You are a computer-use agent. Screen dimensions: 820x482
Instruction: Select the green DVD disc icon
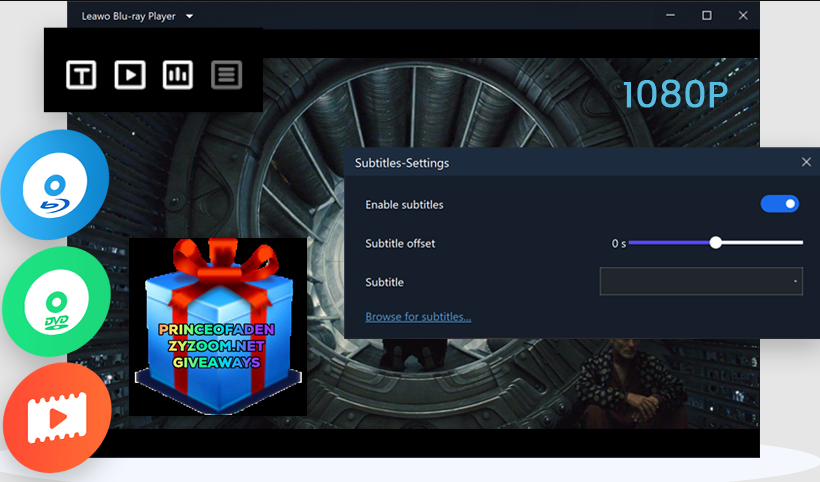click(56, 302)
